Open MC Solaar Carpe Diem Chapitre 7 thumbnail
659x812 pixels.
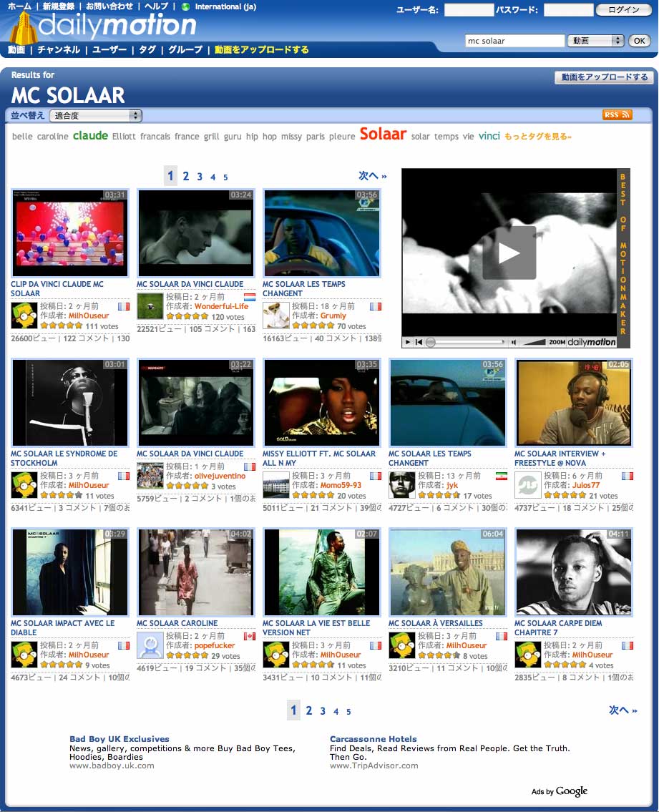574,572
